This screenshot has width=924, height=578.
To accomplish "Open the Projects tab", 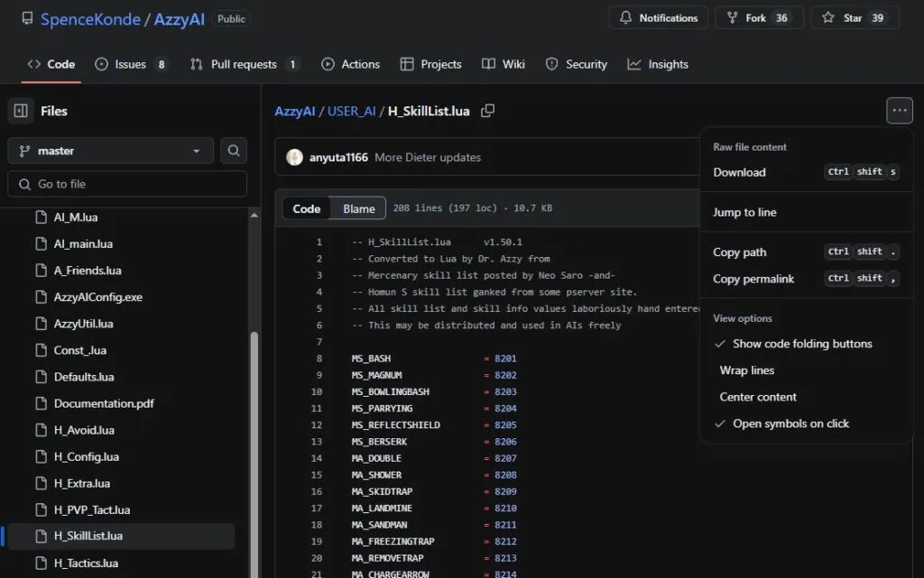I will [x=430, y=64].
